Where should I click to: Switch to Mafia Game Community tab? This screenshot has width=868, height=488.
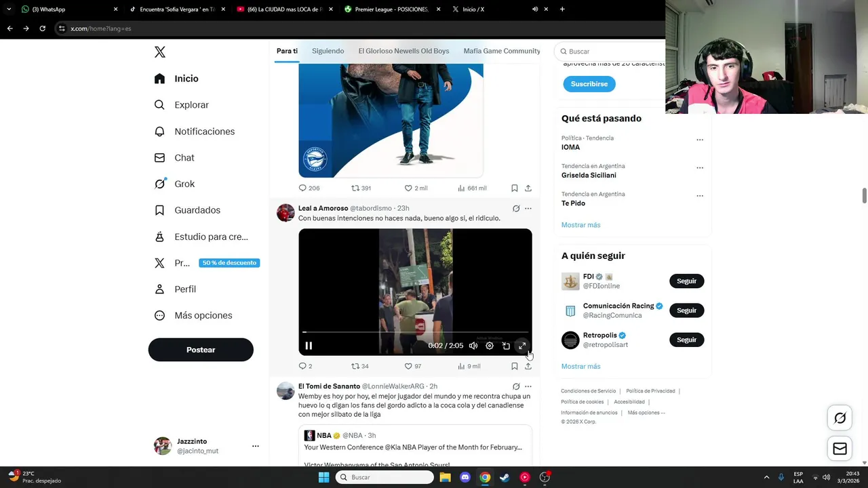(502, 52)
